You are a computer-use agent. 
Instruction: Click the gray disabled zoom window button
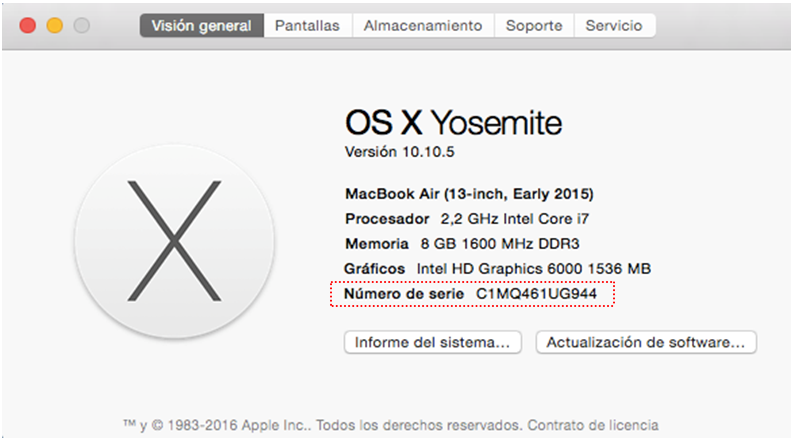point(80,25)
